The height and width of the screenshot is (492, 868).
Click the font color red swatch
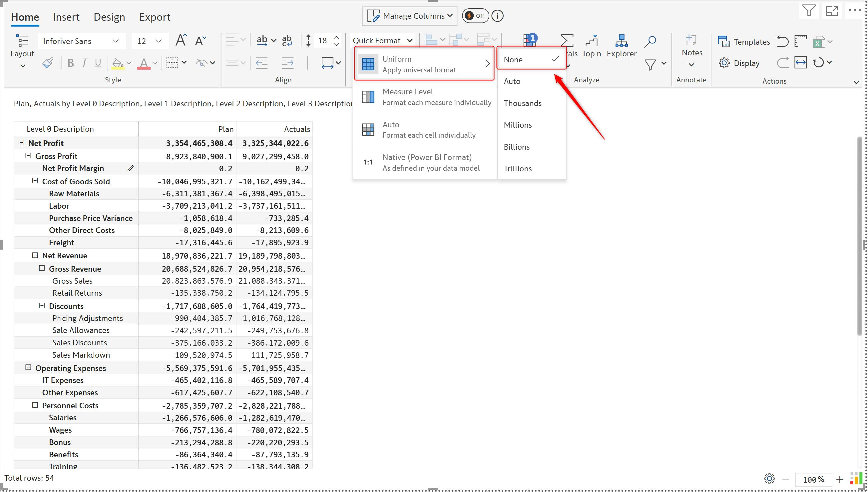pyautogui.click(x=144, y=63)
